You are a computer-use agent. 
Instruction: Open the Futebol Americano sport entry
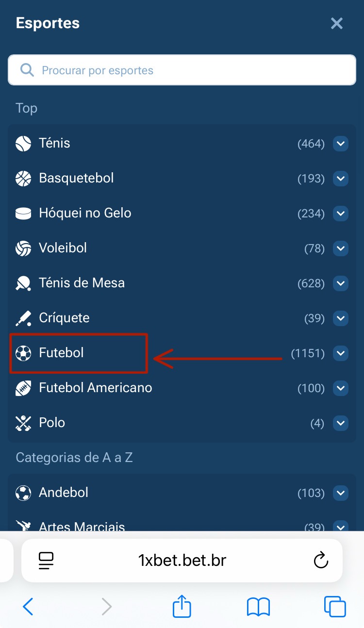tap(96, 388)
